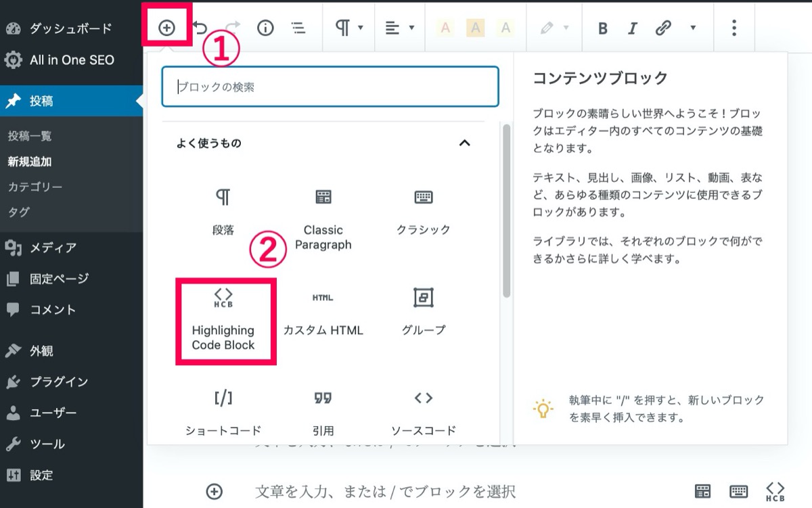The height and width of the screenshot is (508, 812).
Task: Click the コンテンツブロック heading
Action: click(x=600, y=78)
